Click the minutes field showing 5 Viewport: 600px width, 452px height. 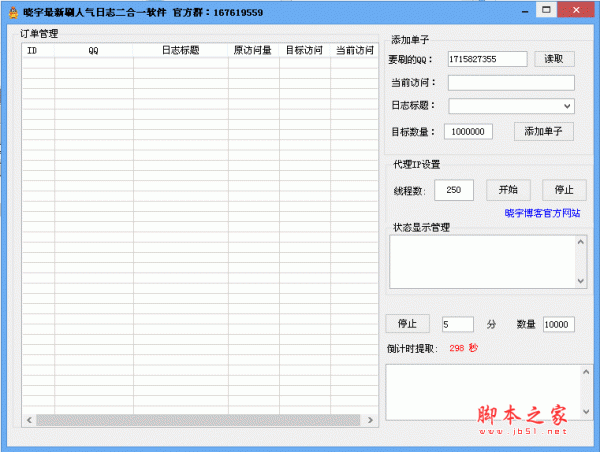point(458,325)
